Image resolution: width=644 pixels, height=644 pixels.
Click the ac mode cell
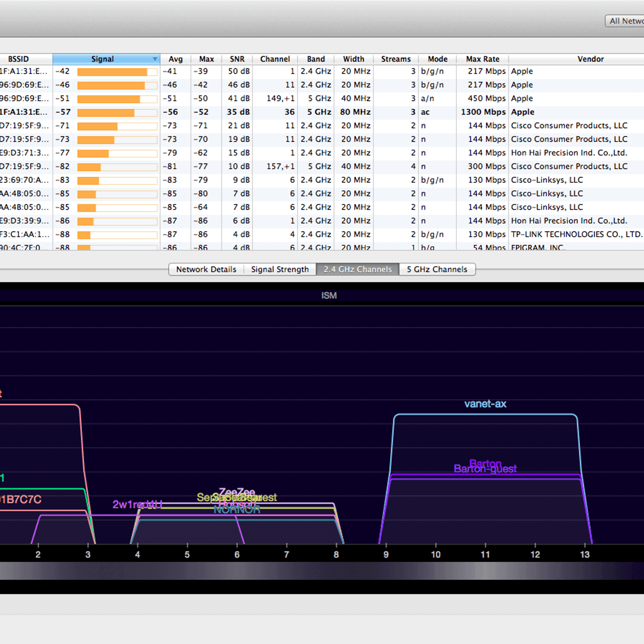tap(425, 112)
